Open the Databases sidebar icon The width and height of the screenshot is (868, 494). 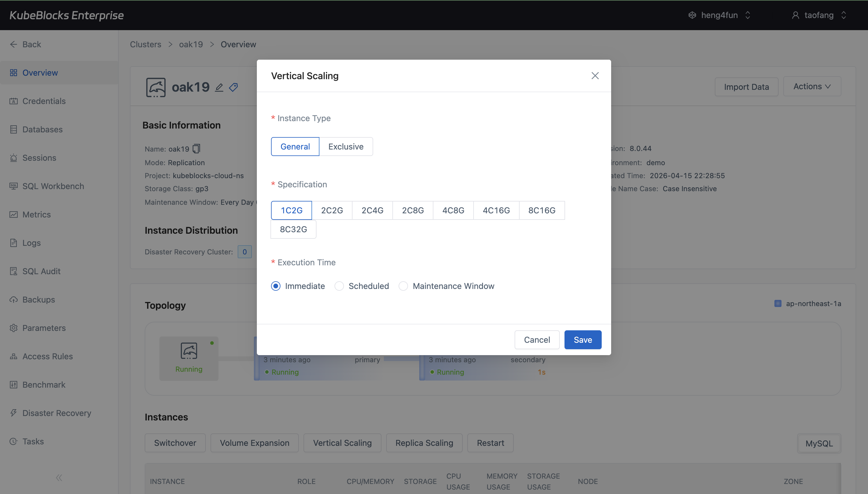(x=14, y=129)
